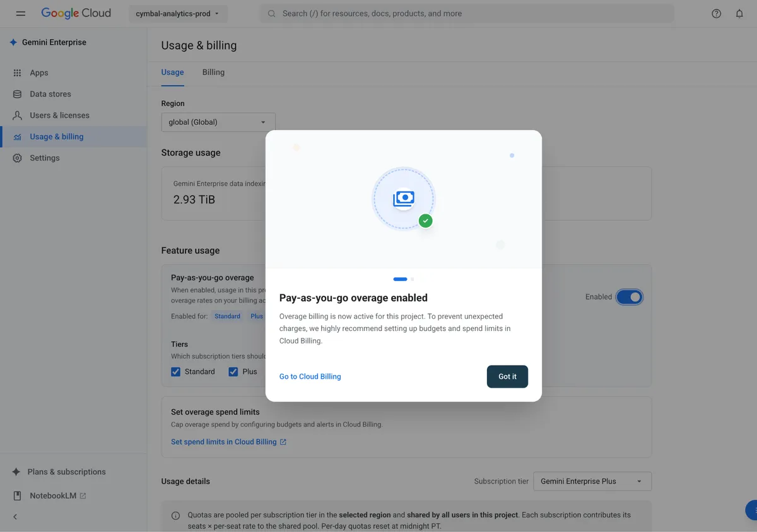Image resolution: width=757 pixels, height=532 pixels.
Task: Open the main navigation hamburger menu
Action: pyautogui.click(x=20, y=13)
